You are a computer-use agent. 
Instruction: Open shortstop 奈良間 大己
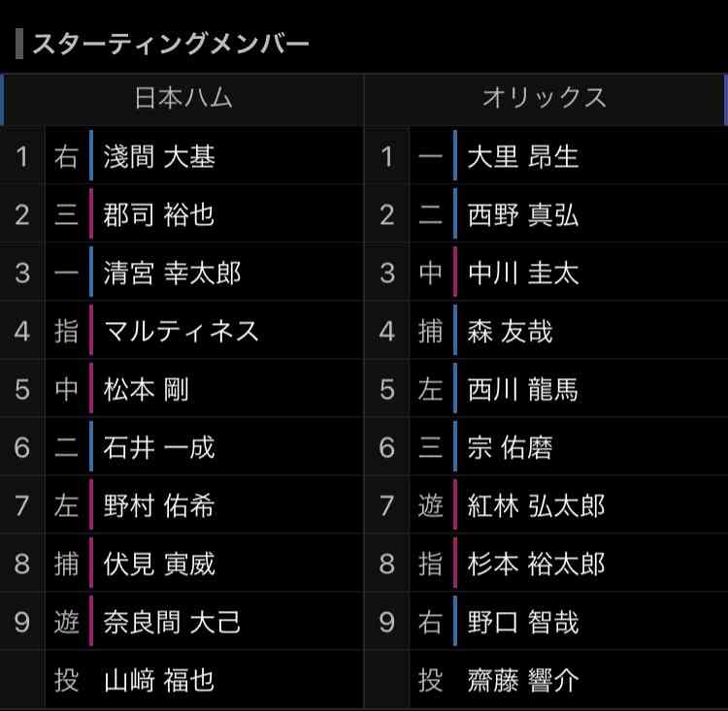coord(172,623)
